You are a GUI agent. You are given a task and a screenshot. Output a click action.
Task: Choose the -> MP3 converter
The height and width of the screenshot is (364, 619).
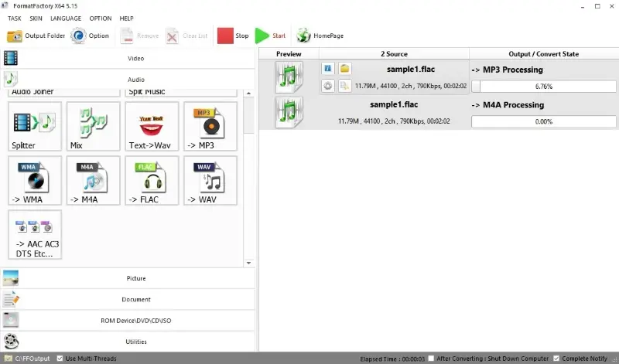pos(210,126)
